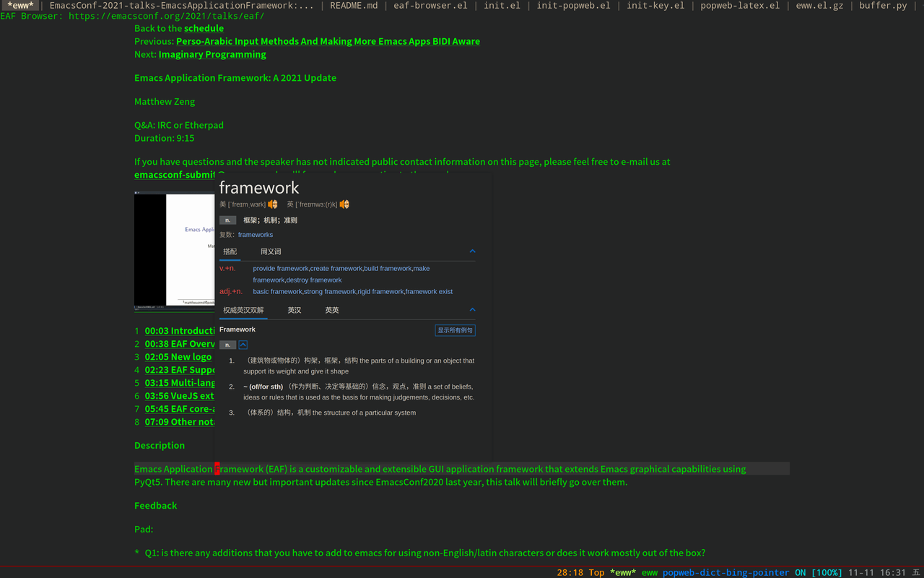This screenshot has height=578, width=924.
Task: Click the popweb-dict-bing-pointer mode indicator
Action: (x=726, y=572)
